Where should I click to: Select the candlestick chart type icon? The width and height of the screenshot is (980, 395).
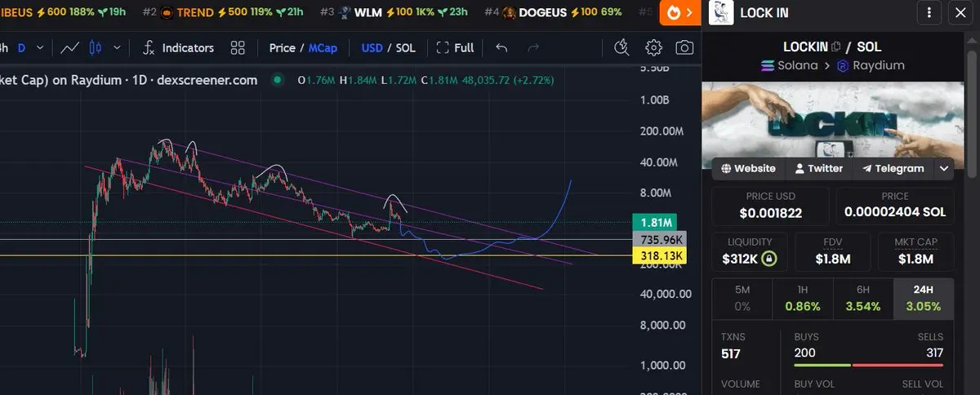pos(96,47)
